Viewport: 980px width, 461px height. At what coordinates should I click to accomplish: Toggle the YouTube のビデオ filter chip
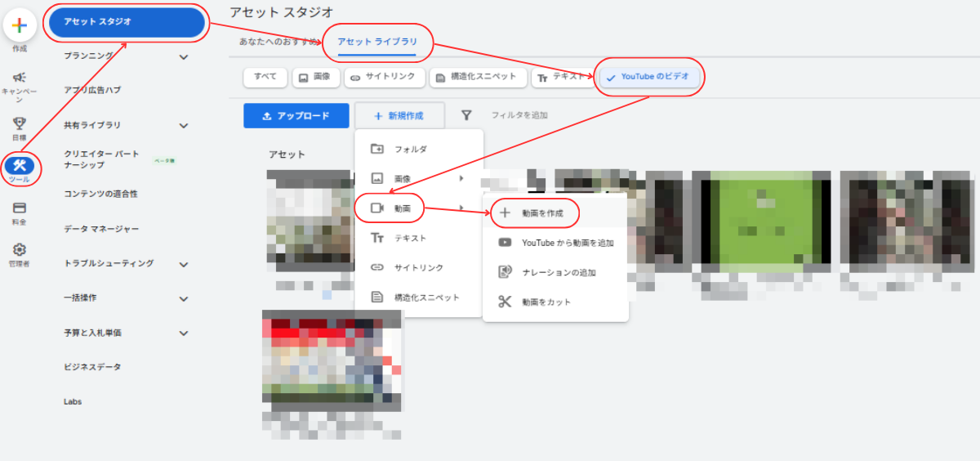point(649,77)
